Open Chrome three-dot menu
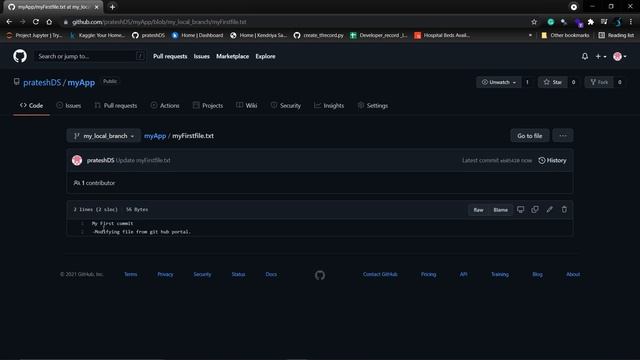The width and height of the screenshot is (640, 360). [x=631, y=22]
